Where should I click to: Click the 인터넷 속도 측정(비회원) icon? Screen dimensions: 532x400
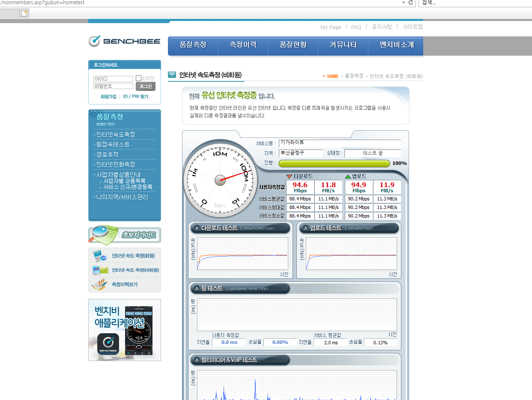pyautogui.click(x=99, y=270)
